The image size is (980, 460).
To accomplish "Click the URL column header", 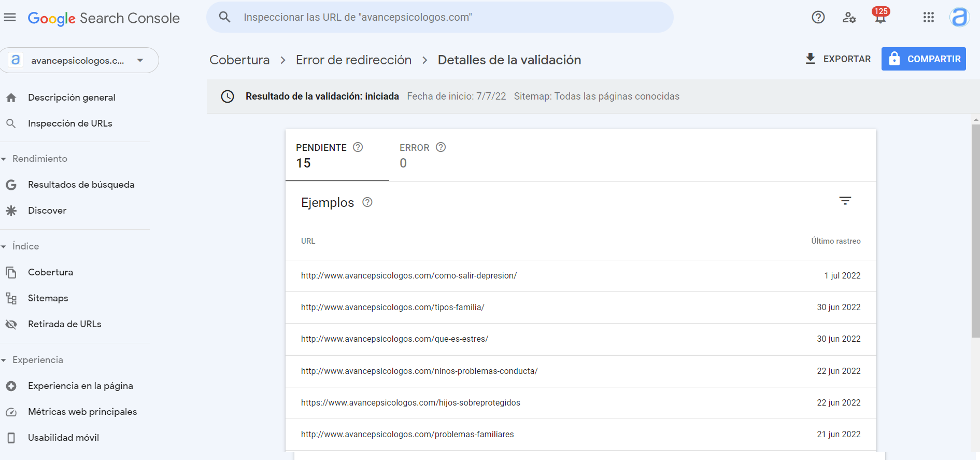I will [x=308, y=241].
